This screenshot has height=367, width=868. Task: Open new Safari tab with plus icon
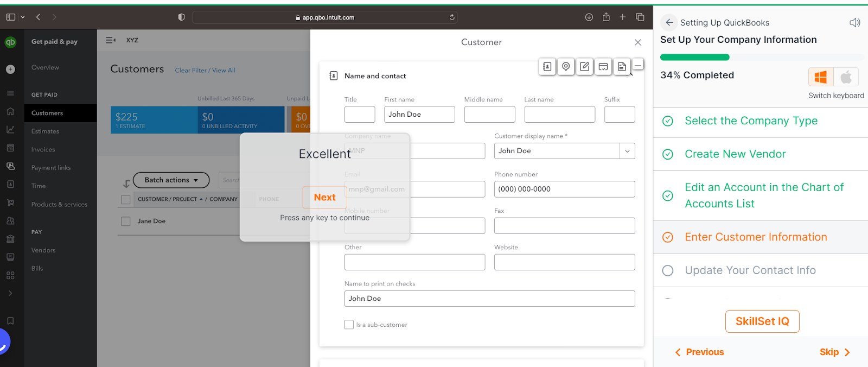point(623,17)
